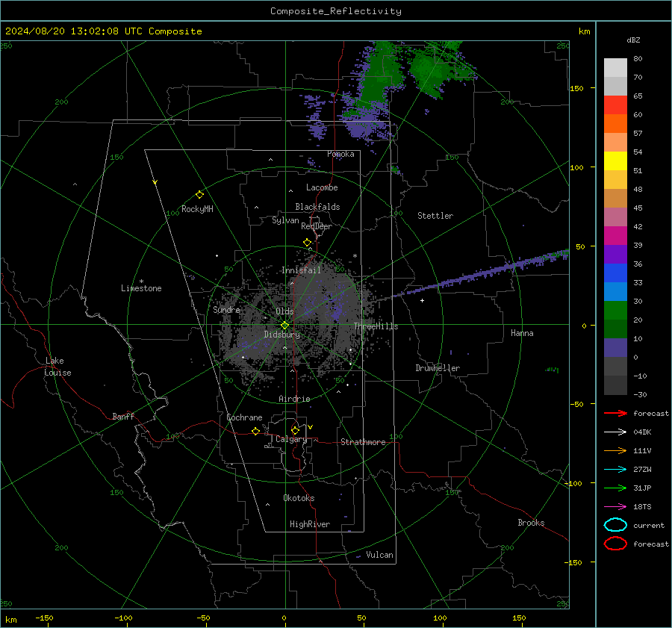Click the Vulcan map label
The image size is (672, 628).
coord(379,555)
